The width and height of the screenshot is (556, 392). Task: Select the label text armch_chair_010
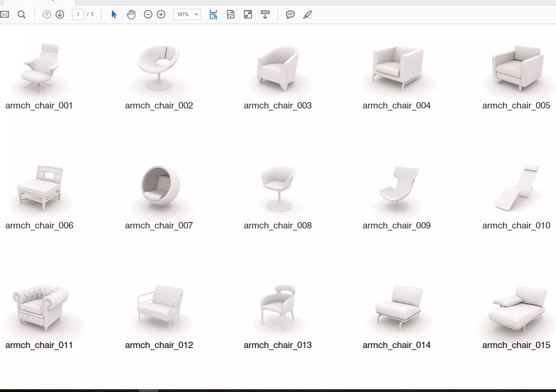click(516, 226)
